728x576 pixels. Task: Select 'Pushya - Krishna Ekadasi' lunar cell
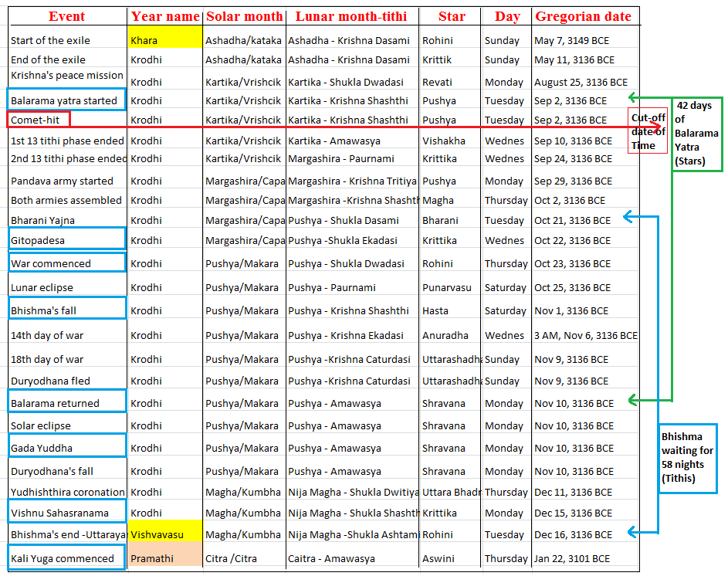(345, 335)
